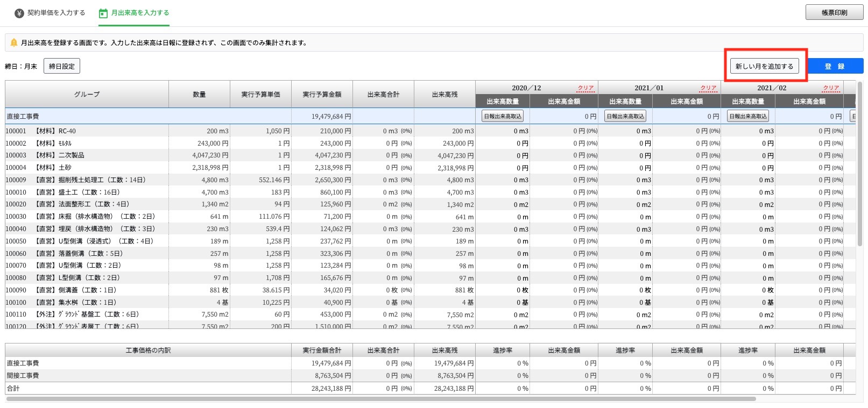The width and height of the screenshot is (868, 408).
Task: Click the 8,763,504 円 value in 実行金額合計
Action: pyautogui.click(x=333, y=376)
